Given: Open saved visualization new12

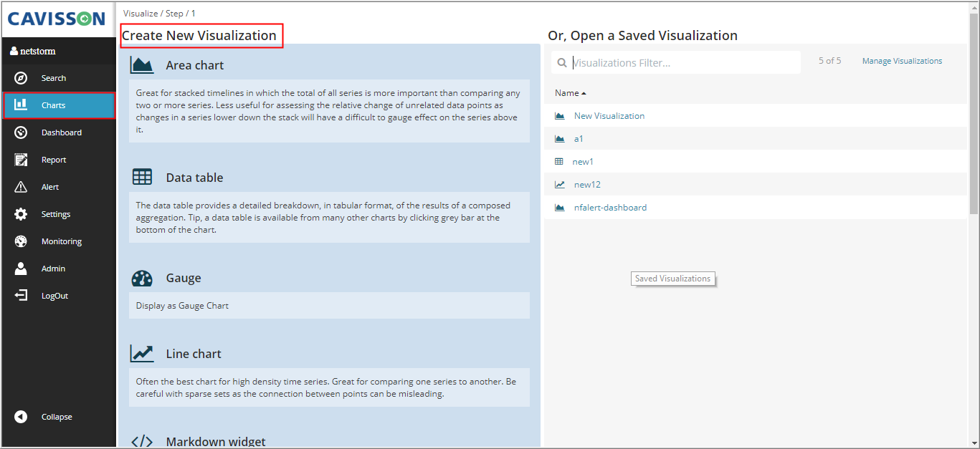Looking at the screenshot, I should (587, 185).
